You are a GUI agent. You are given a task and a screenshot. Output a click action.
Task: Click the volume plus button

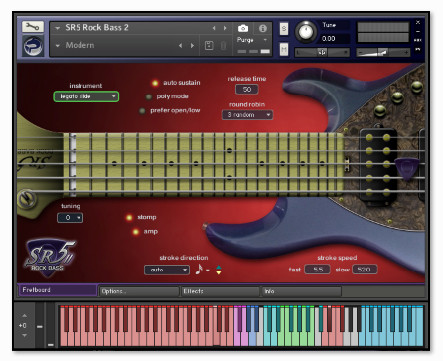tap(406, 52)
